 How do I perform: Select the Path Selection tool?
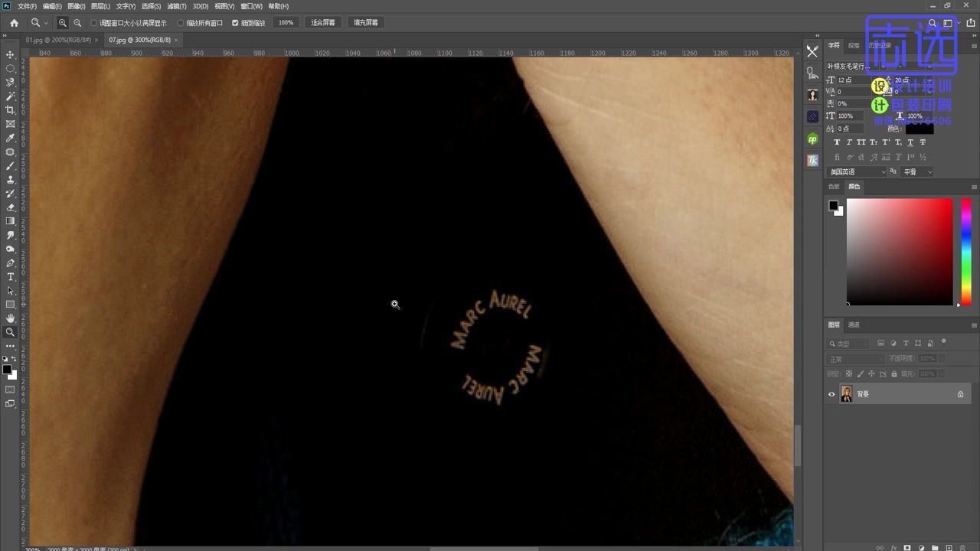(x=10, y=291)
